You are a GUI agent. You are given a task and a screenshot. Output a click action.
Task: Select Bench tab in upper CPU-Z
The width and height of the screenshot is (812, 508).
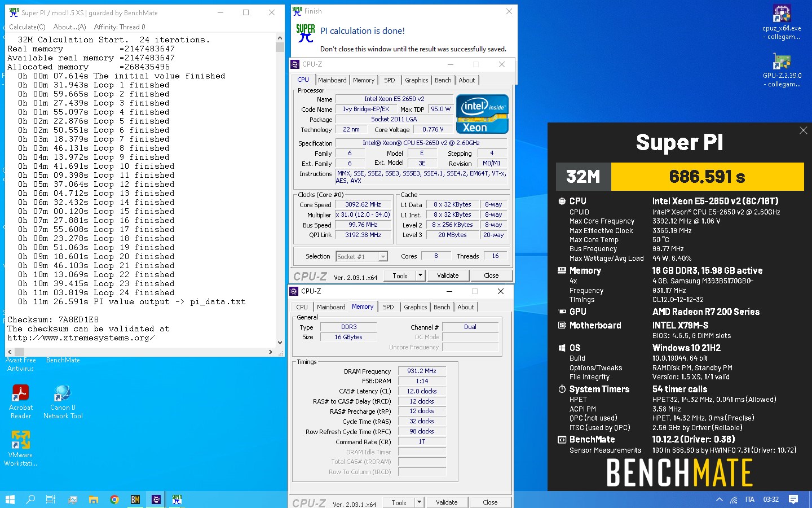[x=443, y=80]
